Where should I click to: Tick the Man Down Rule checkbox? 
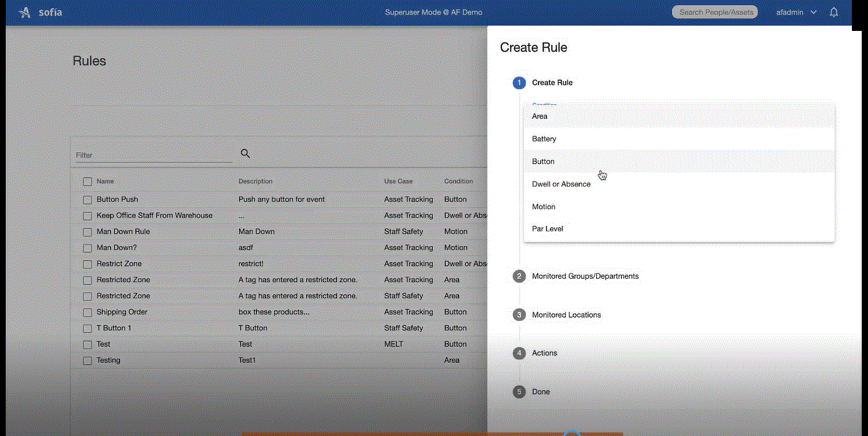(x=87, y=232)
